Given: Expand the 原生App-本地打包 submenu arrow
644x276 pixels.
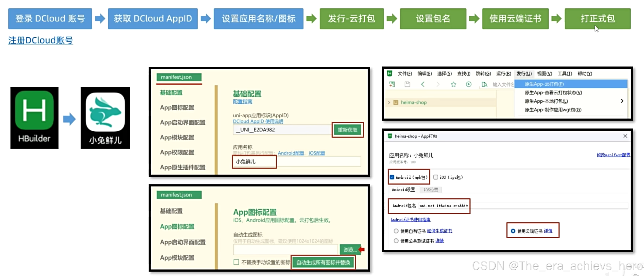Looking at the screenshot, I should [622, 101].
